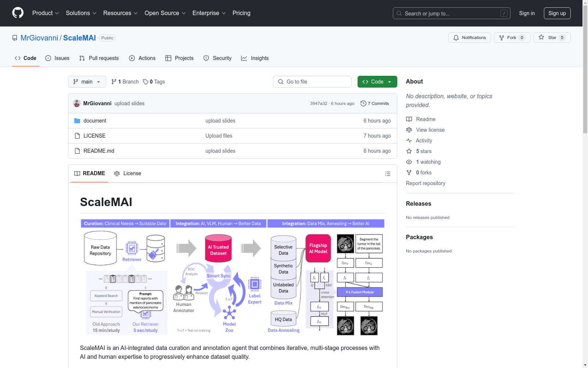Open the README.md file

tap(99, 151)
